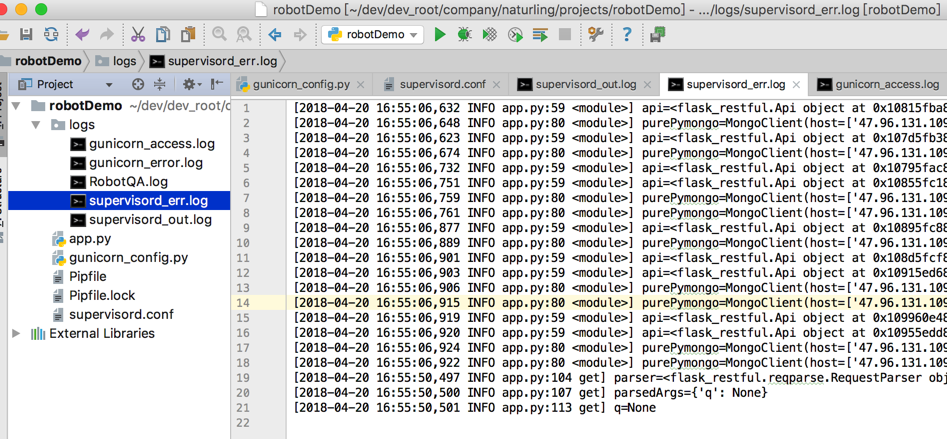Click the Copy icon in toolbar
Image resolution: width=947 pixels, height=439 pixels.
[163, 34]
